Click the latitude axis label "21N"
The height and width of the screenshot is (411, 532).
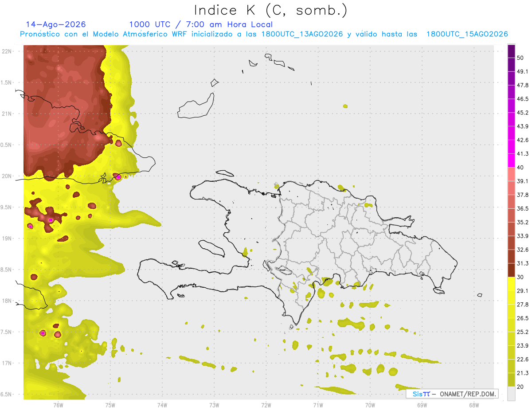pyautogui.click(x=7, y=114)
